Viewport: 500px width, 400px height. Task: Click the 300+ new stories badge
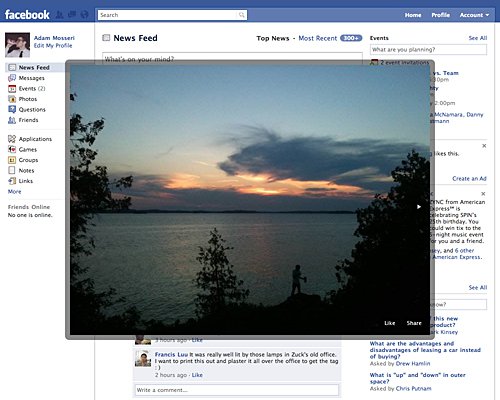coord(351,38)
